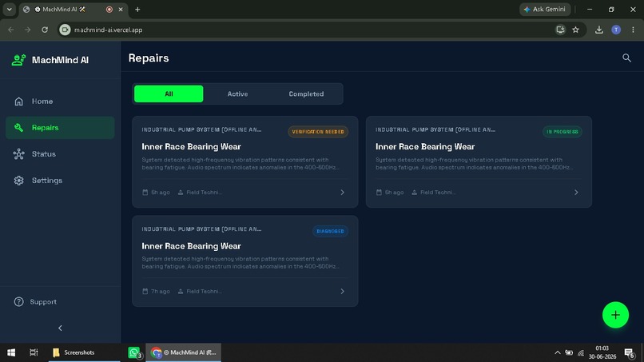Open the Chrome profile avatar
644x362 pixels.
click(616, 30)
